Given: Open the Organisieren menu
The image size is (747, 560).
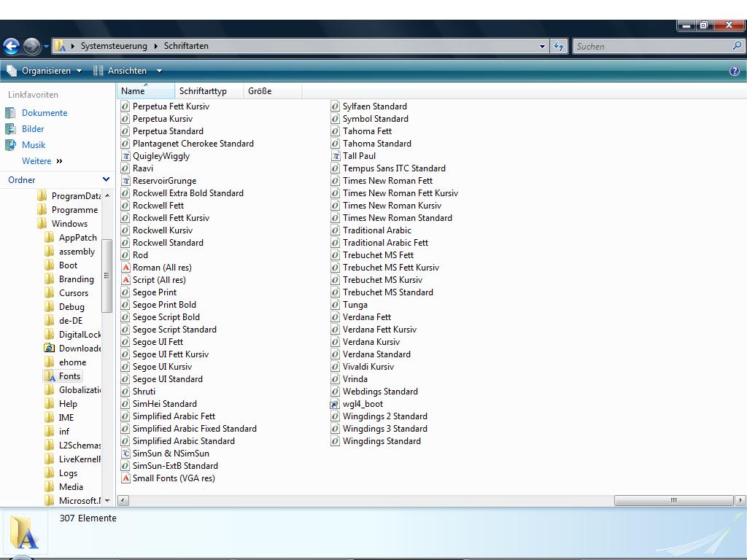Looking at the screenshot, I should pyautogui.click(x=44, y=71).
